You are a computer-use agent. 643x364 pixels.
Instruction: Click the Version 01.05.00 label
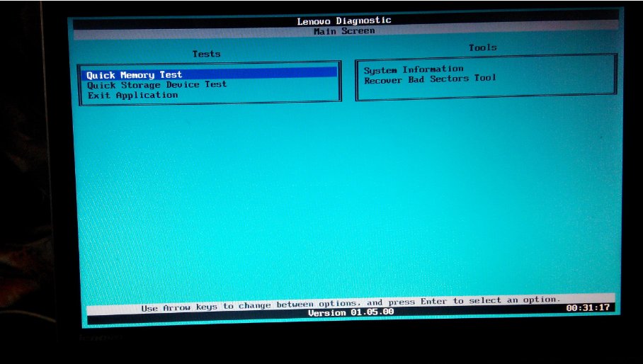point(351,312)
